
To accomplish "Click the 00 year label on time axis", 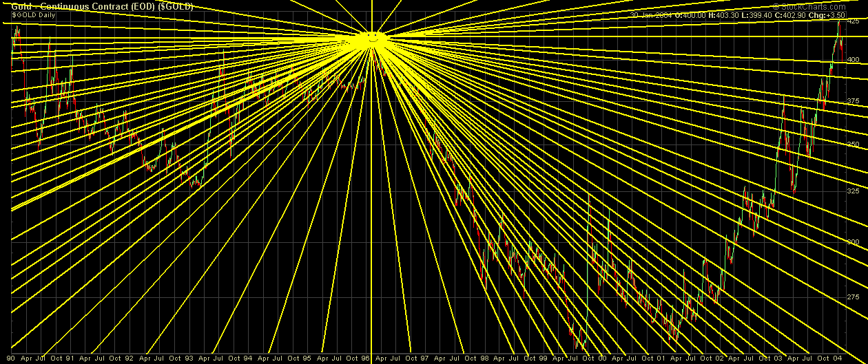I will [603, 358].
